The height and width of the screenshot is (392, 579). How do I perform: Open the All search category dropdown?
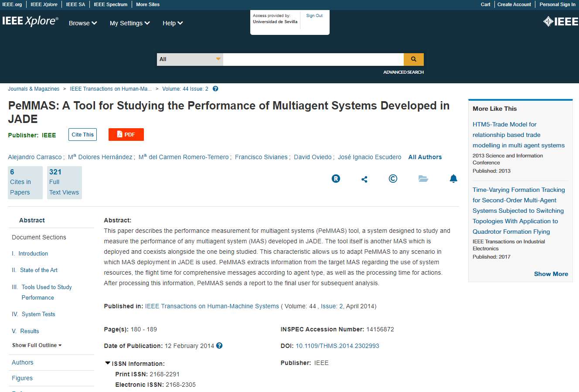190,59
